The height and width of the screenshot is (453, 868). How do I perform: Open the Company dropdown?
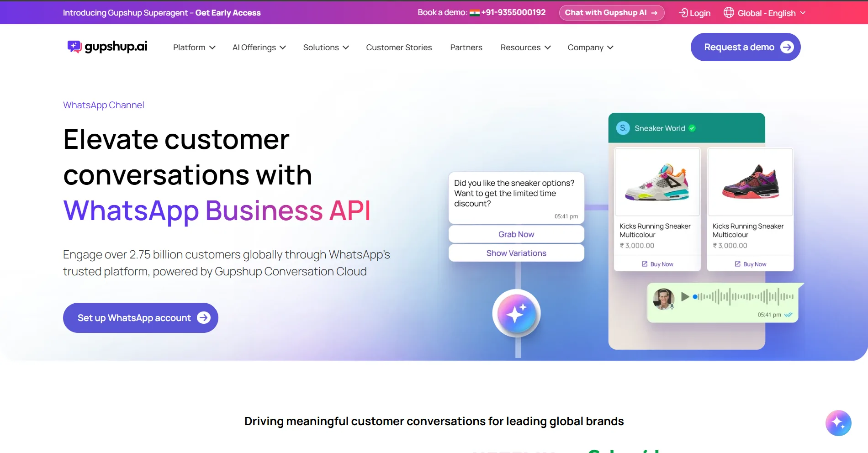[x=590, y=47]
